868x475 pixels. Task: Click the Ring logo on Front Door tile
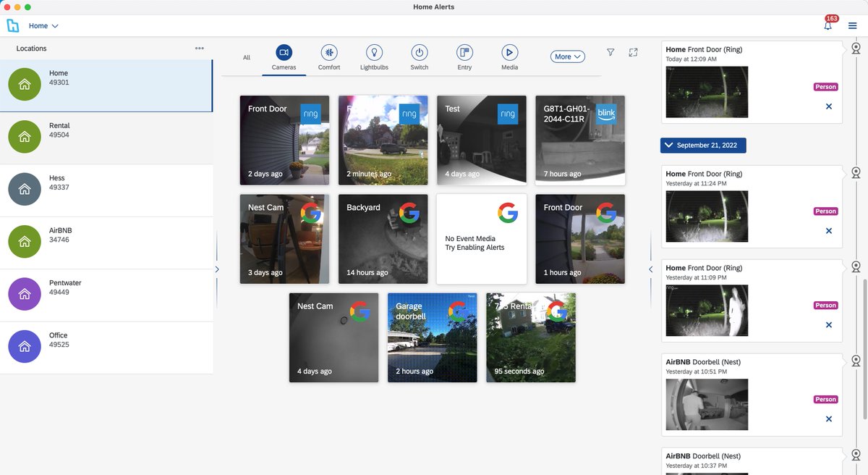[310, 114]
